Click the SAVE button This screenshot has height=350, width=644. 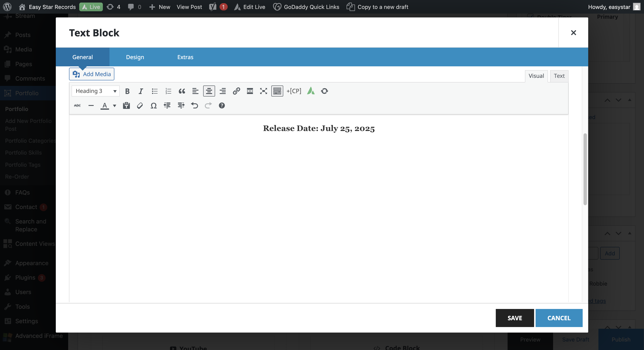515,318
